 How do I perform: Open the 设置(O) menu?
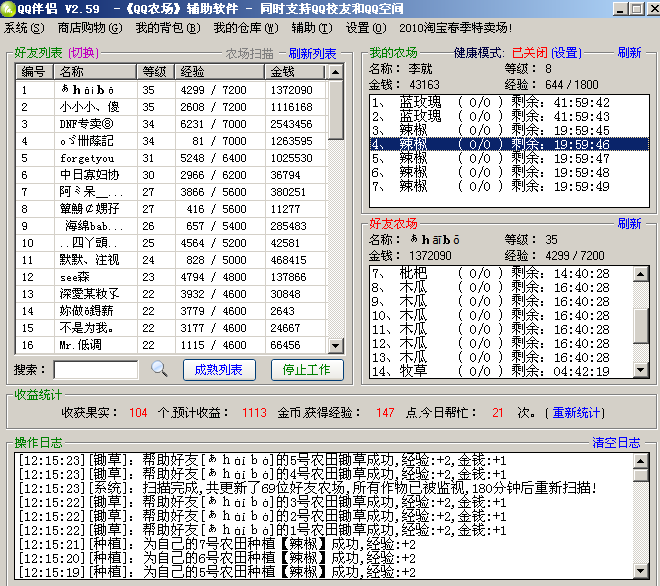click(366, 28)
